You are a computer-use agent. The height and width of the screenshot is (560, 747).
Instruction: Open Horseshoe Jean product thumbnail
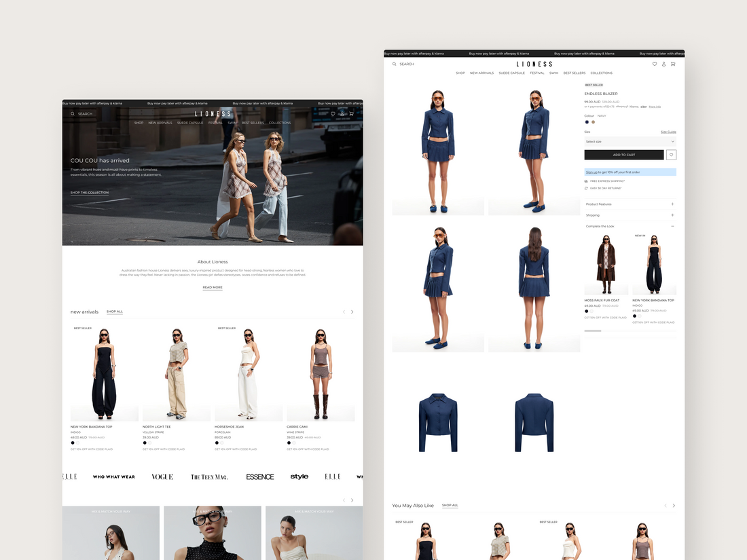[x=249, y=373]
